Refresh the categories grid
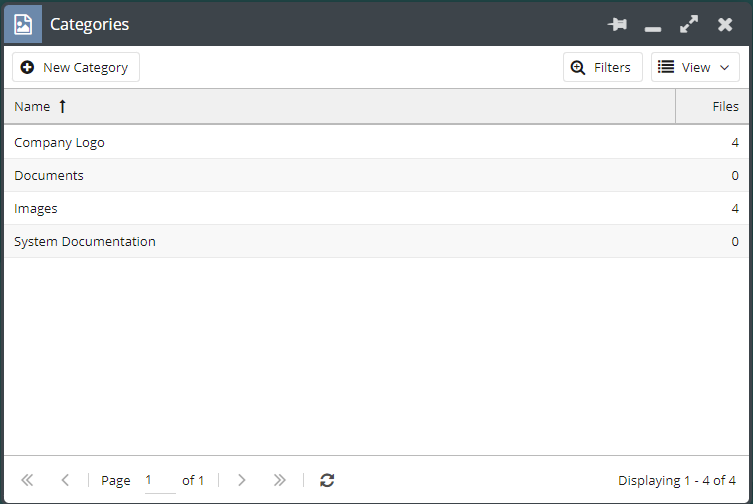The height and width of the screenshot is (504, 753). point(327,480)
